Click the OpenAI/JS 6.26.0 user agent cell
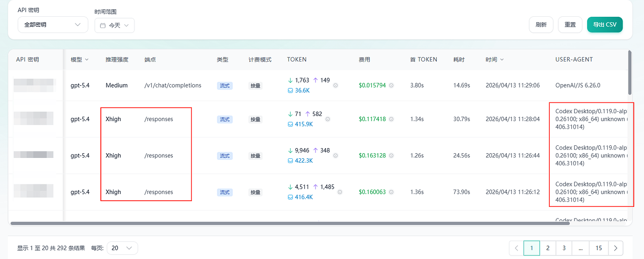This screenshot has height=259, width=644. pos(578,86)
